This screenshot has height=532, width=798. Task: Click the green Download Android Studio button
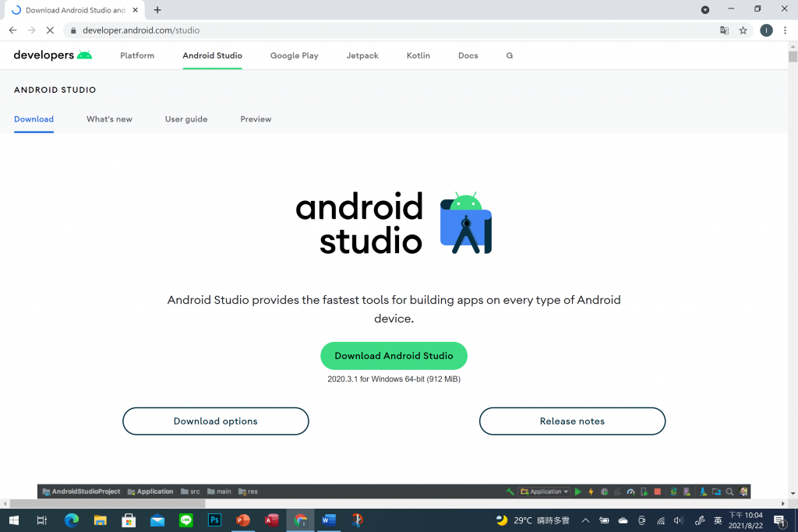tap(394, 356)
